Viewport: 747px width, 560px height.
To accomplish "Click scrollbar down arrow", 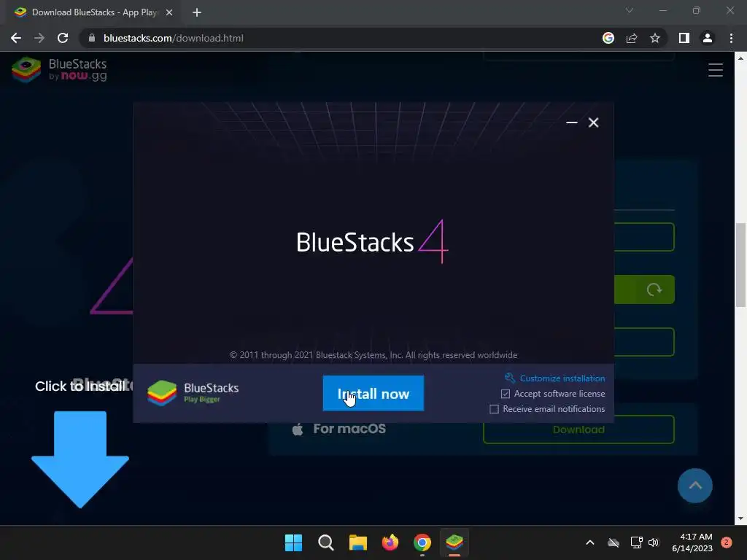I will coord(740,518).
